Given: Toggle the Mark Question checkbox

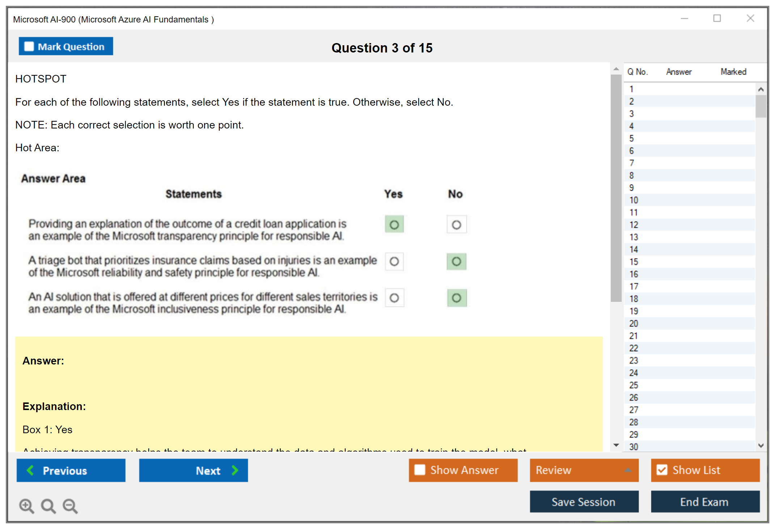Looking at the screenshot, I should [29, 46].
